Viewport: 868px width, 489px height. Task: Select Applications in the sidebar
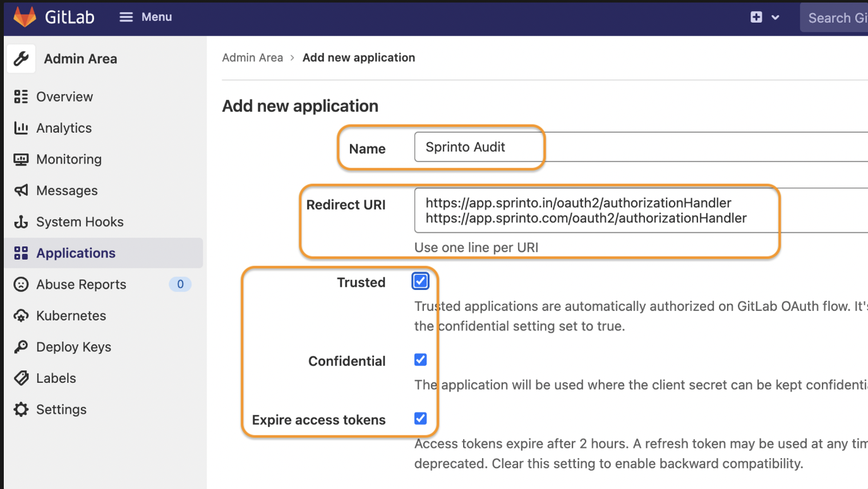tap(76, 253)
